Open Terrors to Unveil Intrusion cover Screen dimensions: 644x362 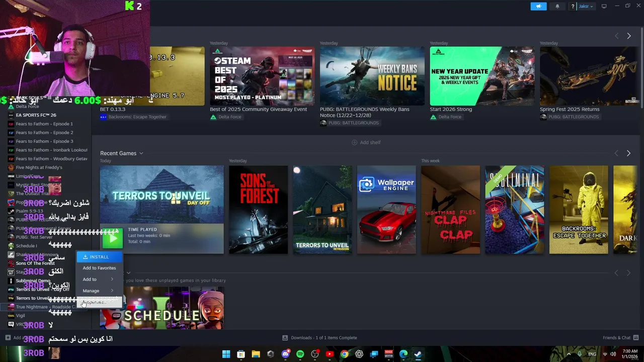322,210
